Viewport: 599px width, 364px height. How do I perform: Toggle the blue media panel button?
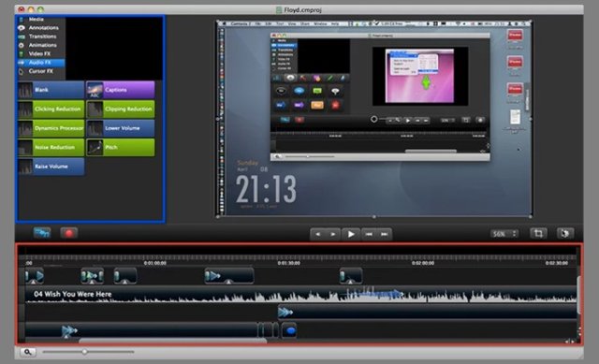tap(42, 233)
